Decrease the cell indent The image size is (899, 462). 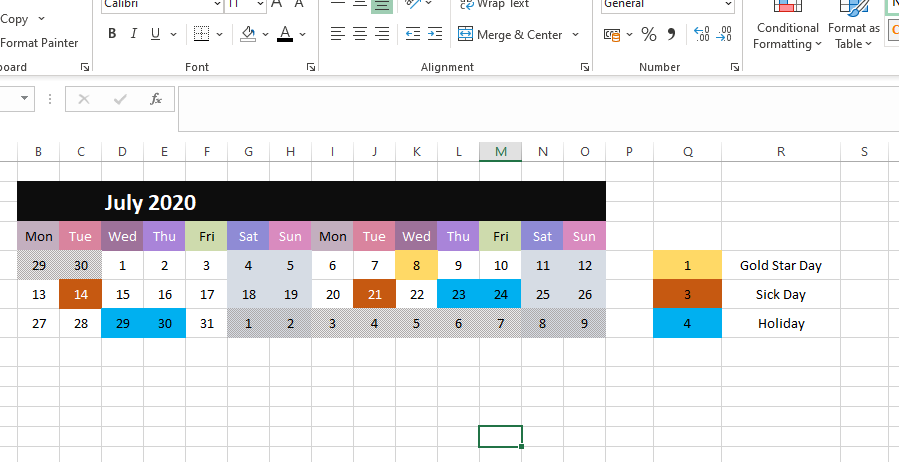point(413,34)
